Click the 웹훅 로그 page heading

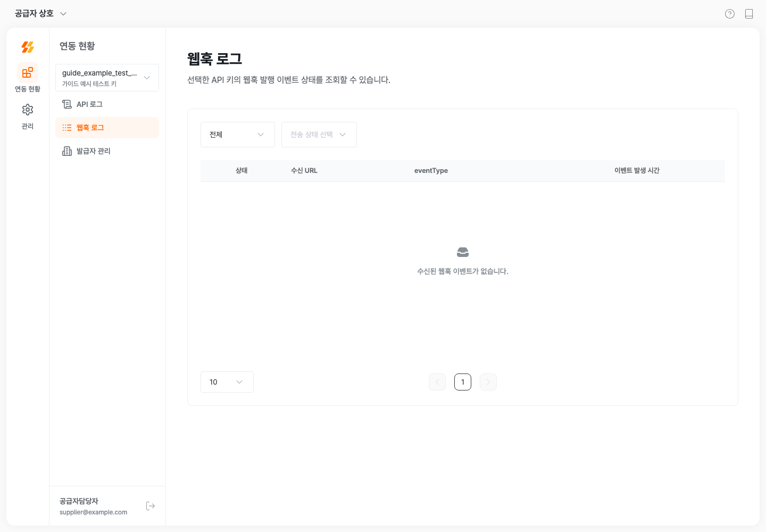pos(215,59)
